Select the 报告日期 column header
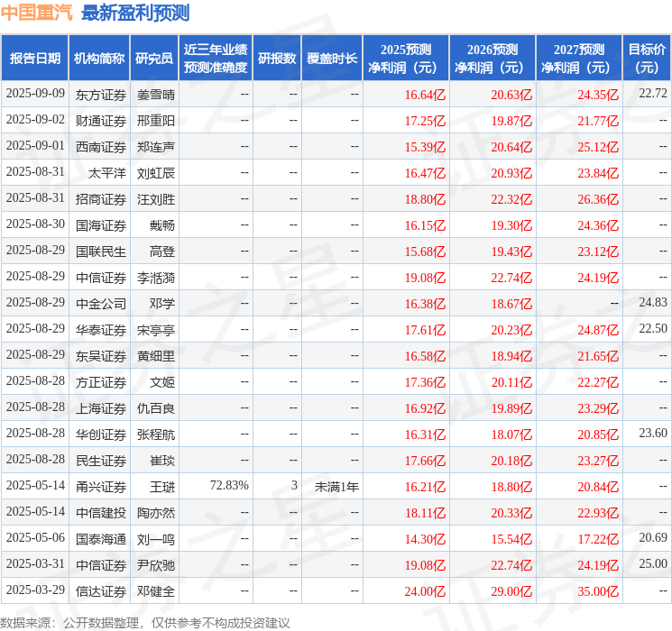 tap(35, 59)
